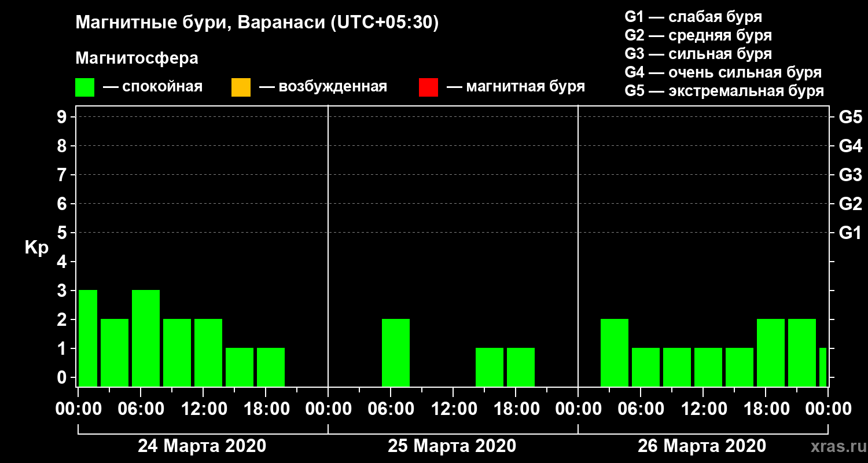Click 'G1 — слабая буря' legend line

(x=693, y=16)
